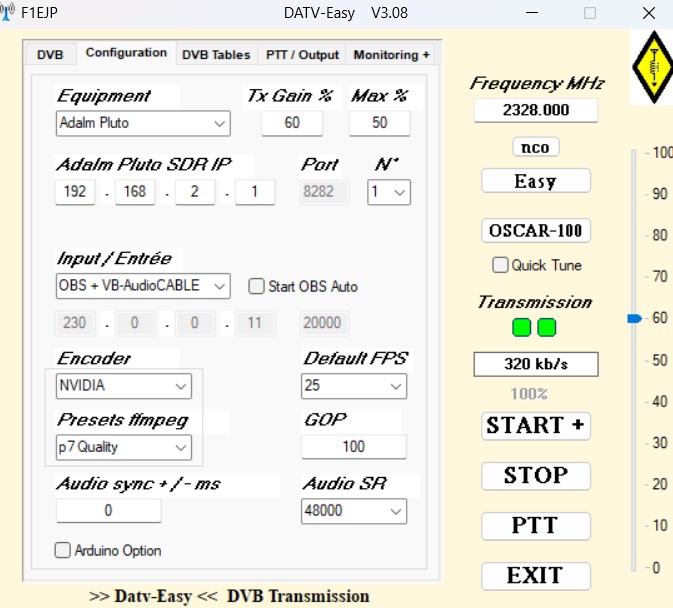Expand the Encoder dropdown set to NVIDIA

click(x=123, y=385)
